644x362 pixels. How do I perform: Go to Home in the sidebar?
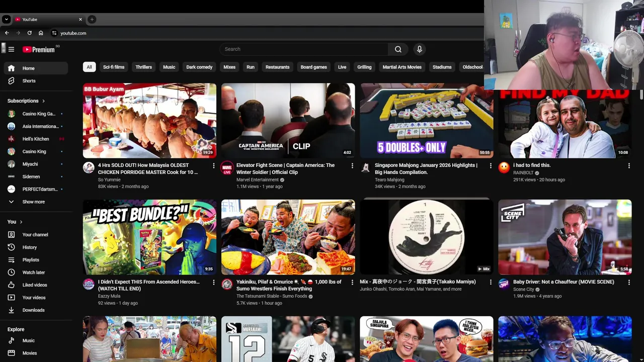35,68
